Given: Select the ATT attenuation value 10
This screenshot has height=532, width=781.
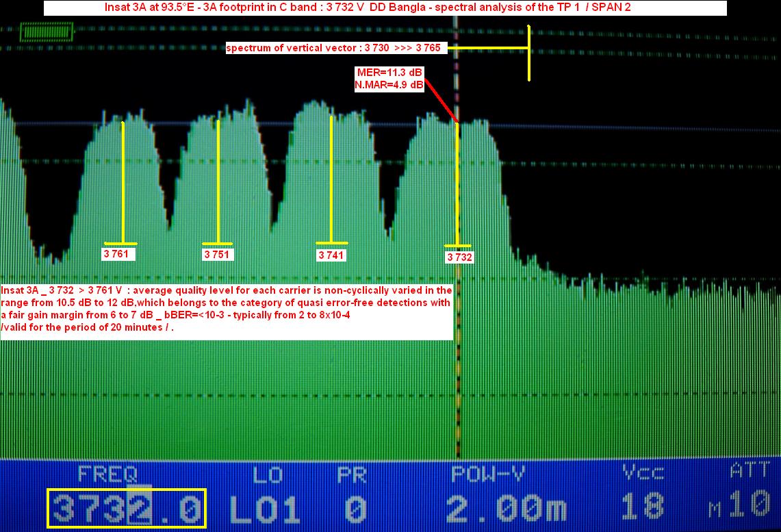Looking at the screenshot, I should click(x=751, y=505).
